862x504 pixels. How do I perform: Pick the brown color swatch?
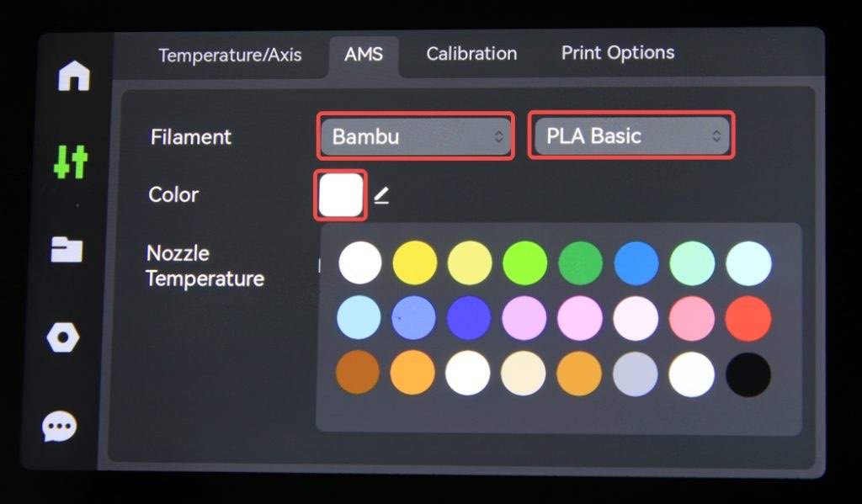coord(358,373)
